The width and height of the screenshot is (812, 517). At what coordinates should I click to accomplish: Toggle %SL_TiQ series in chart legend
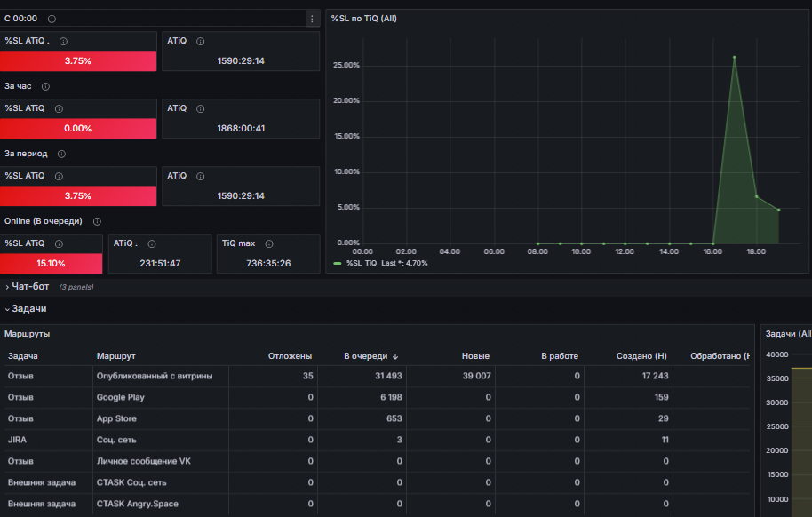362,263
